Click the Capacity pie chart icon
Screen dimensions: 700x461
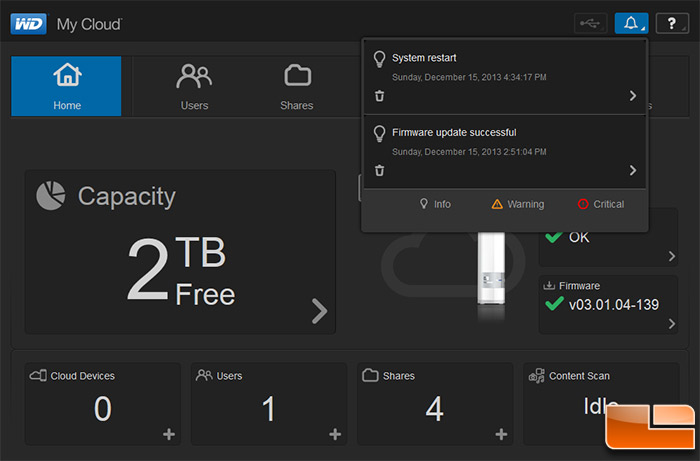(x=50, y=195)
